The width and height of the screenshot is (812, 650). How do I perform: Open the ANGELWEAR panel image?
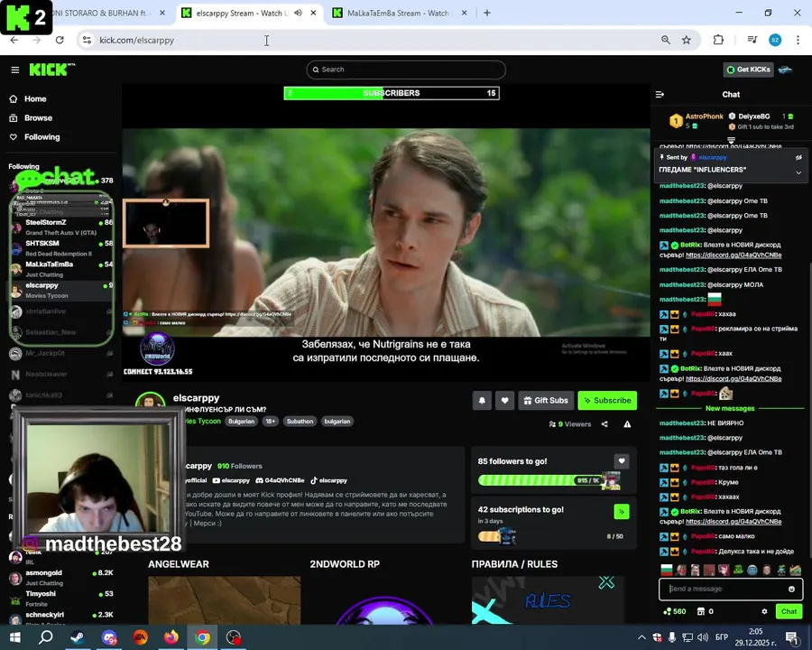(x=225, y=599)
